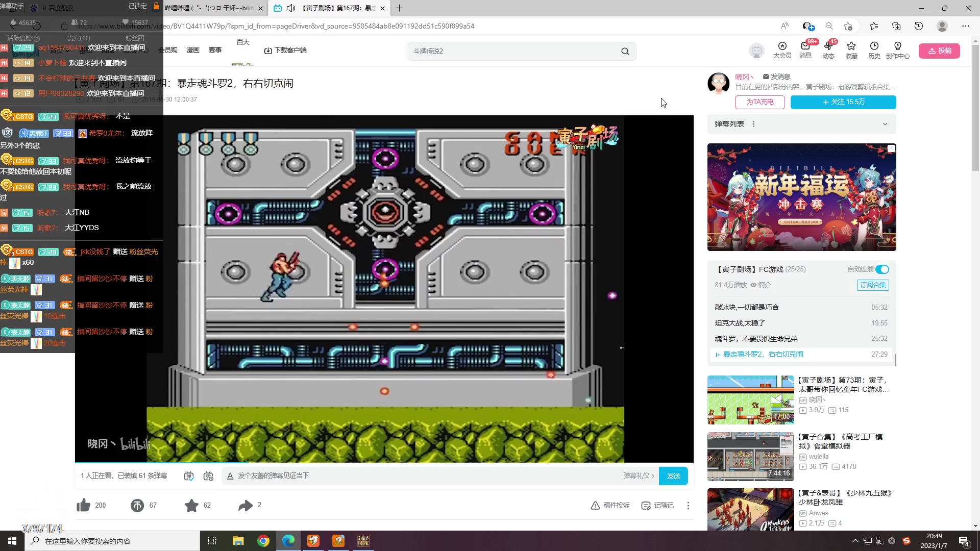Mute tab using speaker icon

click(x=291, y=8)
